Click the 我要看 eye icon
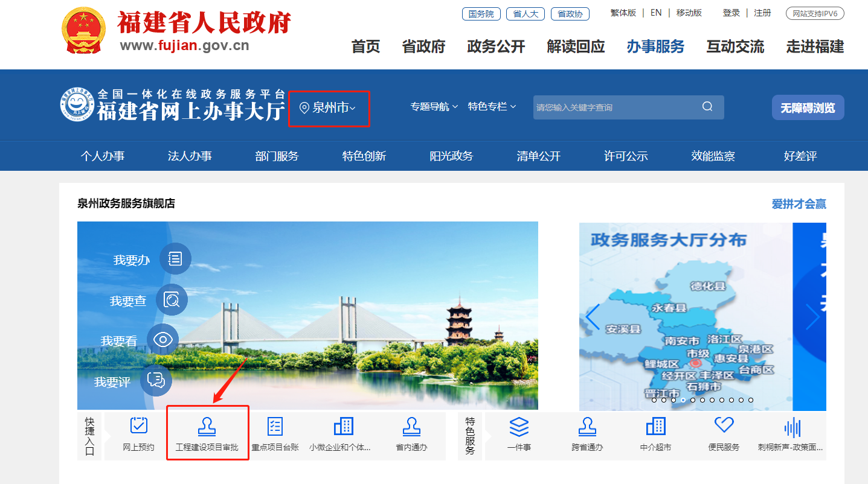The width and height of the screenshot is (868, 484). pos(163,340)
